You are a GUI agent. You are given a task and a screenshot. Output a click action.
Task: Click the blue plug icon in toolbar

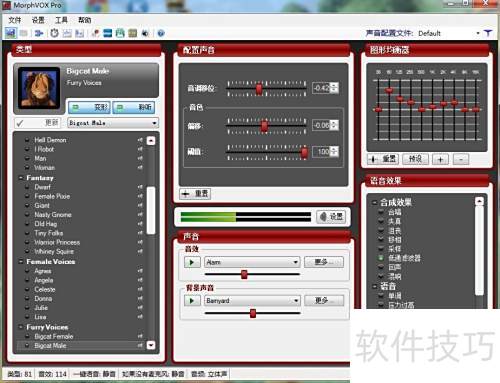tap(39, 33)
